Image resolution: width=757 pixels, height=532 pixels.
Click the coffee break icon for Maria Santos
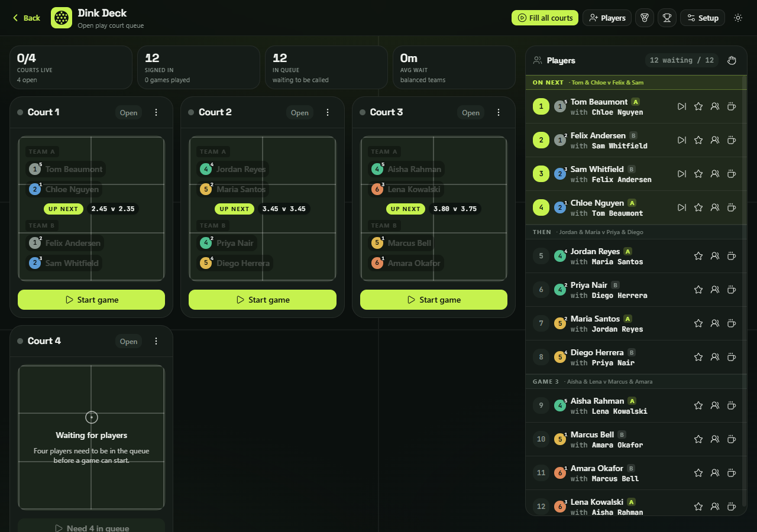coord(732,323)
